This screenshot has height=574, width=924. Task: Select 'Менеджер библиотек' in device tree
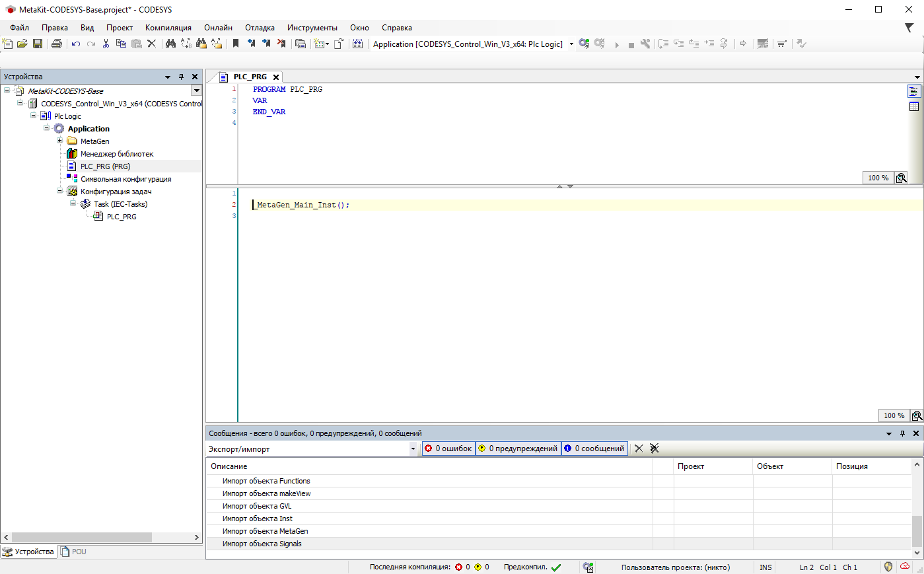(117, 154)
